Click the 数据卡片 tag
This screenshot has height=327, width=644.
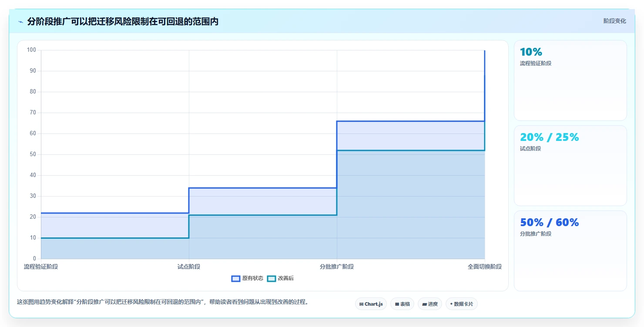point(462,304)
